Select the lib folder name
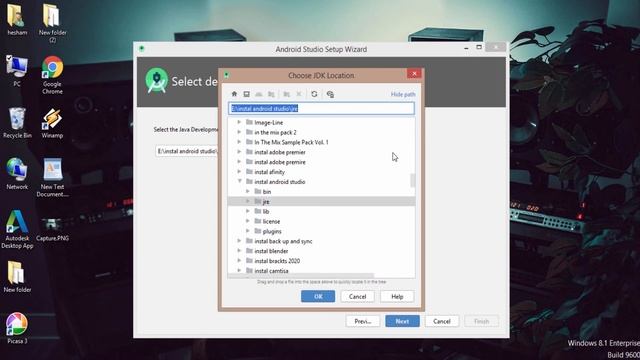 click(266, 211)
